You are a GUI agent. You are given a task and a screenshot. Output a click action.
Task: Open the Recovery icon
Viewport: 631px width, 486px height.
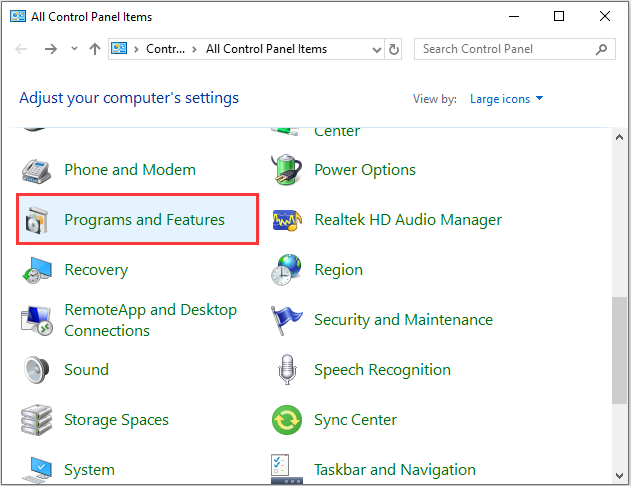[37, 270]
